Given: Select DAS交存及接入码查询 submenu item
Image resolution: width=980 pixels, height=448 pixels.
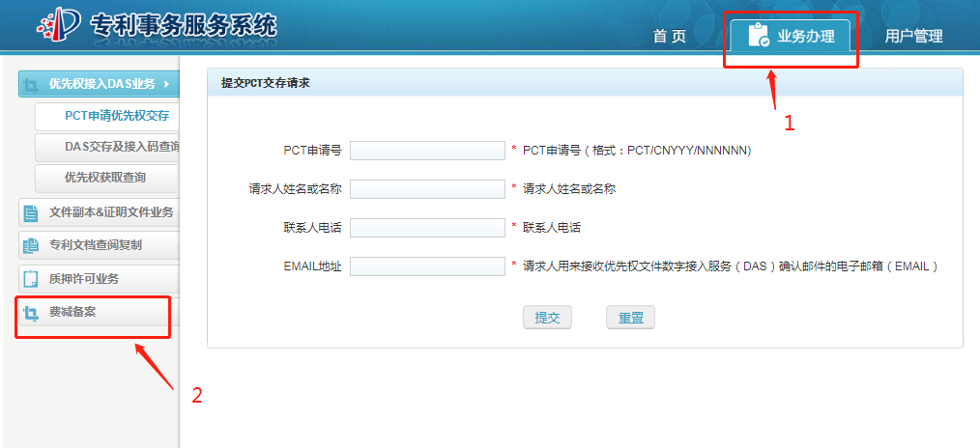Looking at the screenshot, I should pyautogui.click(x=107, y=147).
